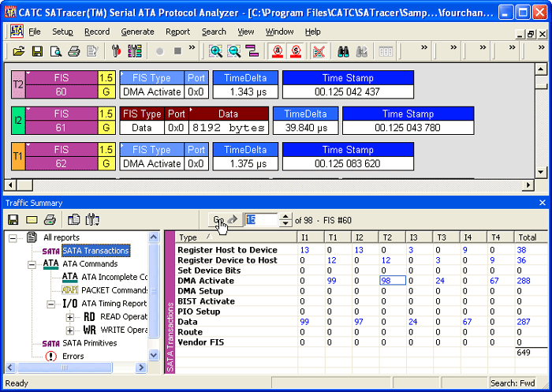
Task: Collapse the All reports tree node
Action: (13, 238)
